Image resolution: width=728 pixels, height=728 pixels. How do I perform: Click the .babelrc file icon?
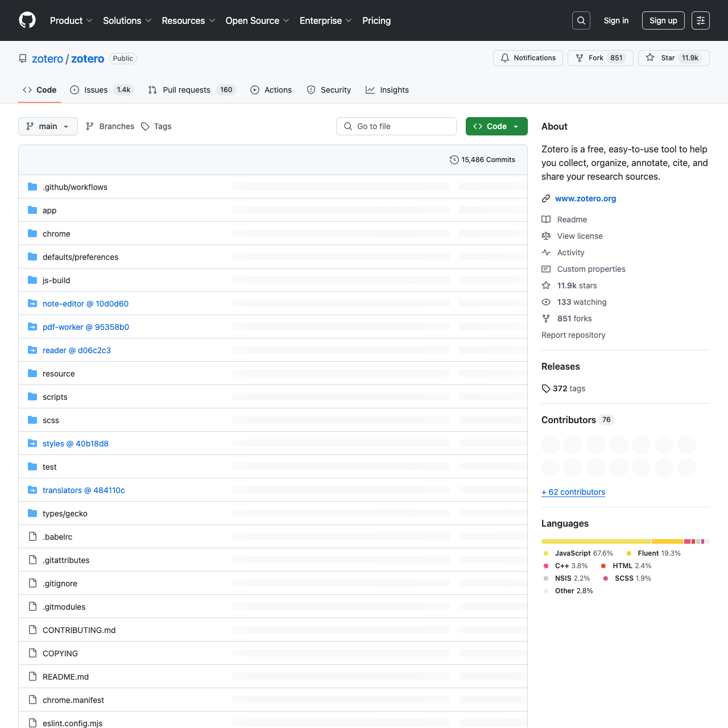point(32,536)
